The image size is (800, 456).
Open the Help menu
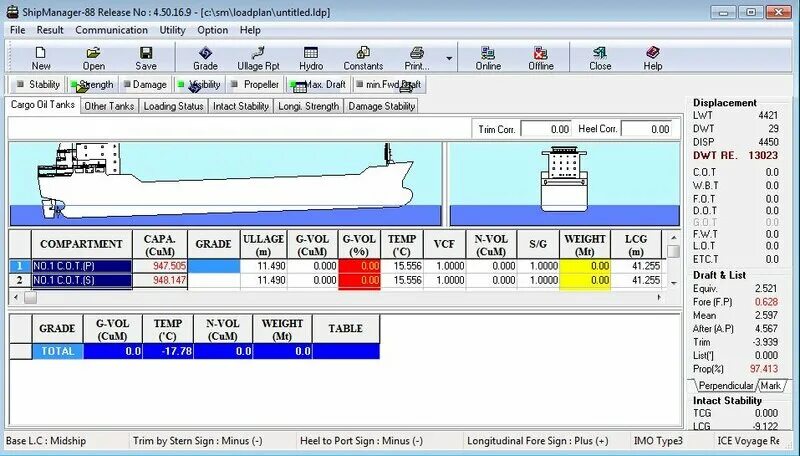250,30
